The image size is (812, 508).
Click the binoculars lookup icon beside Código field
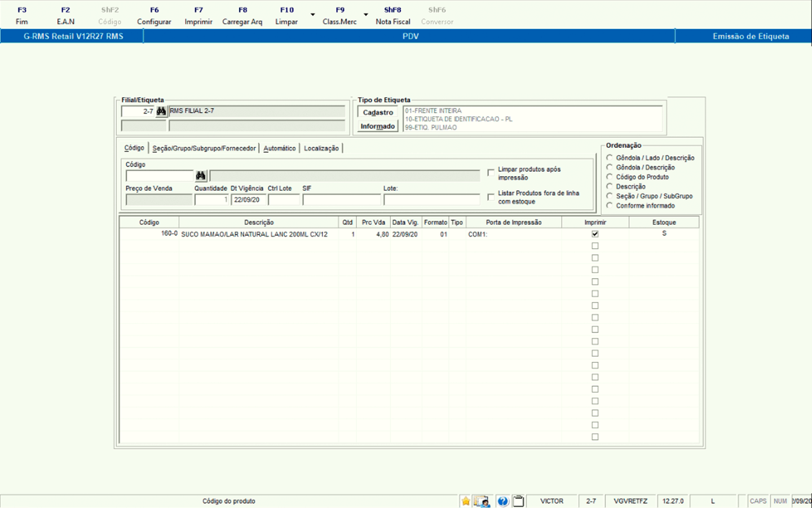click(201, 176)
